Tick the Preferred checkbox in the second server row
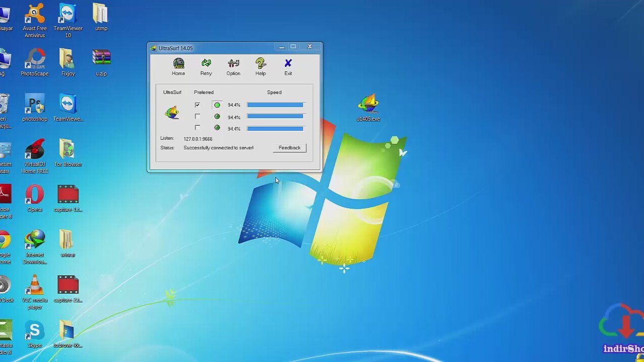644x362 pixels. pyautogui.click(x=197, y=117)
